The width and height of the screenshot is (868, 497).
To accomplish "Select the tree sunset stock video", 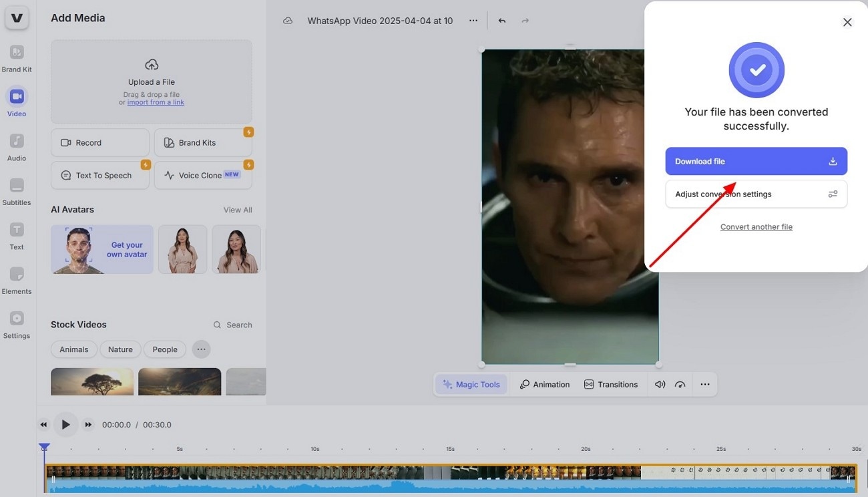I will pyautogui.click(x=92, y=381).
